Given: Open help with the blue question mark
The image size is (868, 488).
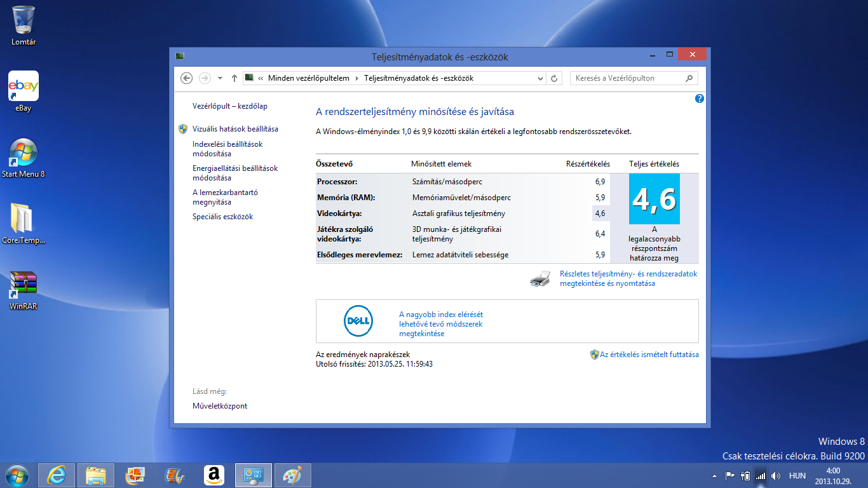Looking at the screenshot, I should (x=700, y=98).
